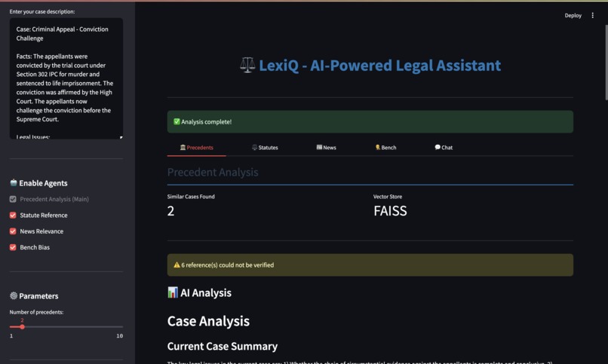Uncheck the News Relevance agent
This screenshot has height=364, width=608.
pyautogui.click(x=13, y=231)
